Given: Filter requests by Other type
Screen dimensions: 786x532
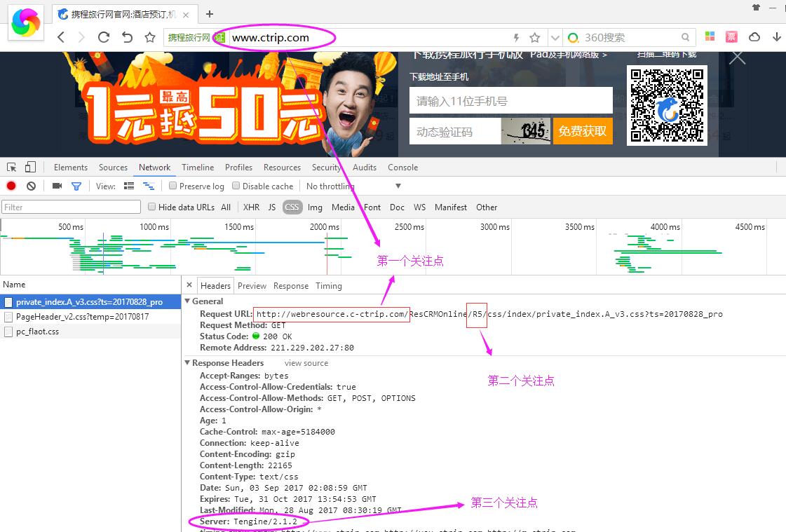Looking at the screenshot, I should click(x=487, y=207).
